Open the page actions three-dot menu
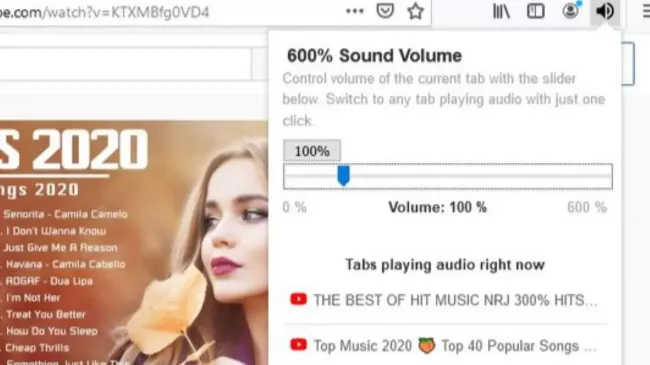This screenshot has width=650, height=365. pos(355,11)
